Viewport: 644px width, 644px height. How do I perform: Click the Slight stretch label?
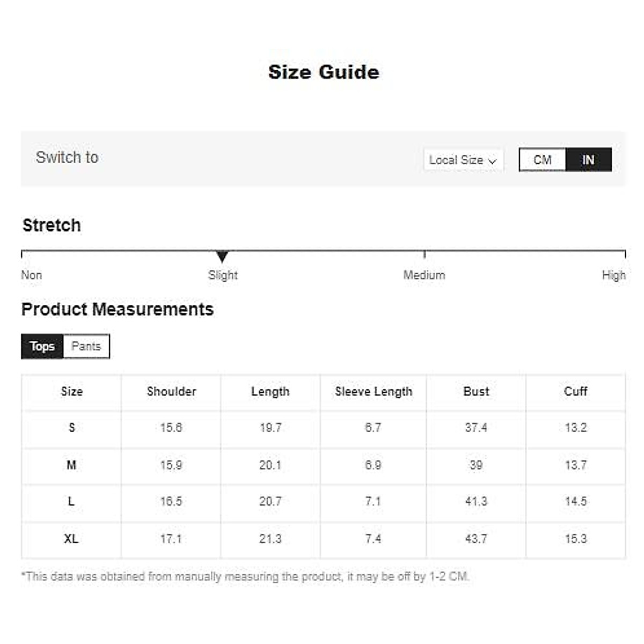[223, 275]
